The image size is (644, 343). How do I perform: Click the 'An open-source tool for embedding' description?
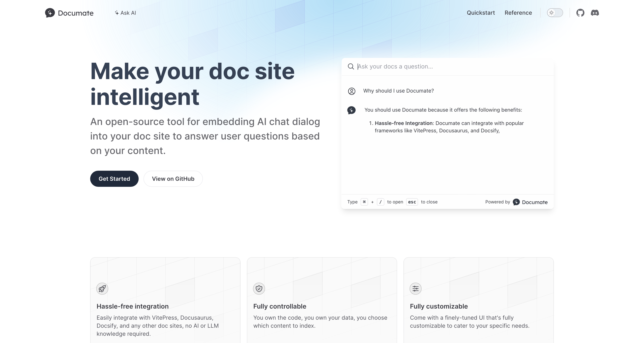click(205, 136)
